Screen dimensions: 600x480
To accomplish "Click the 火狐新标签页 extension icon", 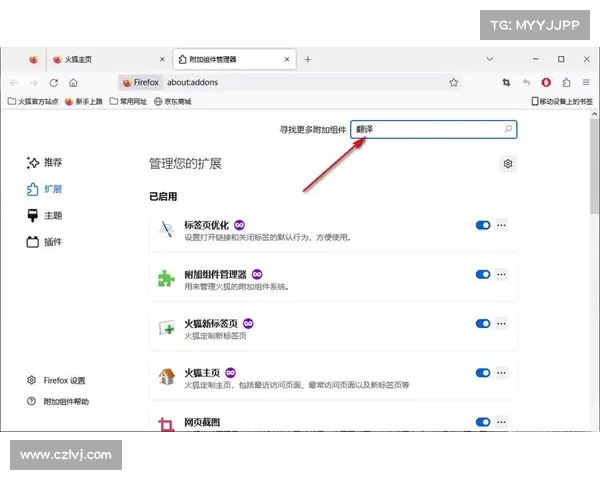I will (166, 328).
